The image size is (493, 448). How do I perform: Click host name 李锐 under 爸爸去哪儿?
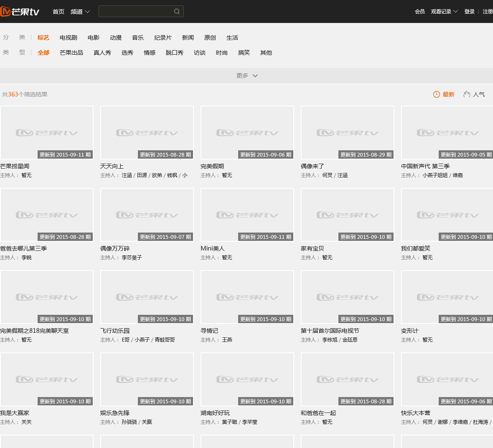(x=26, y=258)
